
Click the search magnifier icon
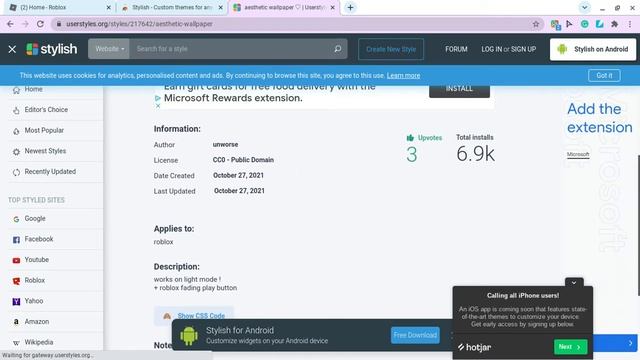tap(338, 49)
